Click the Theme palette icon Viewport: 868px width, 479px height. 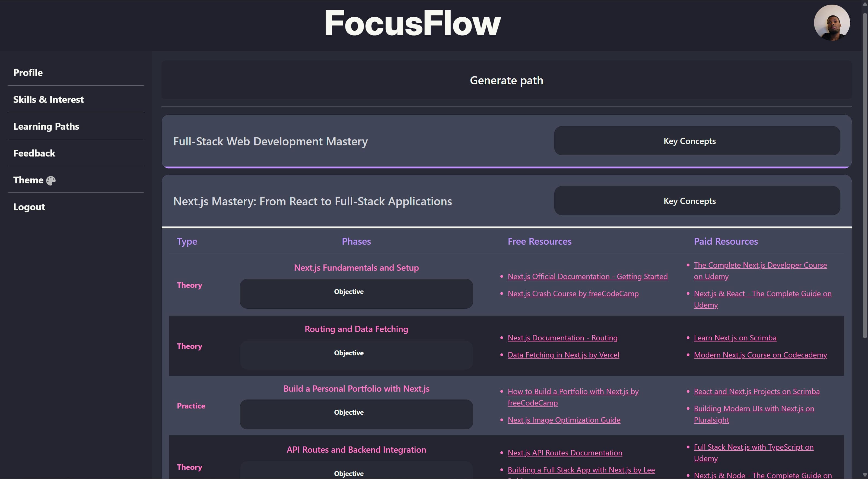(51, 181)
